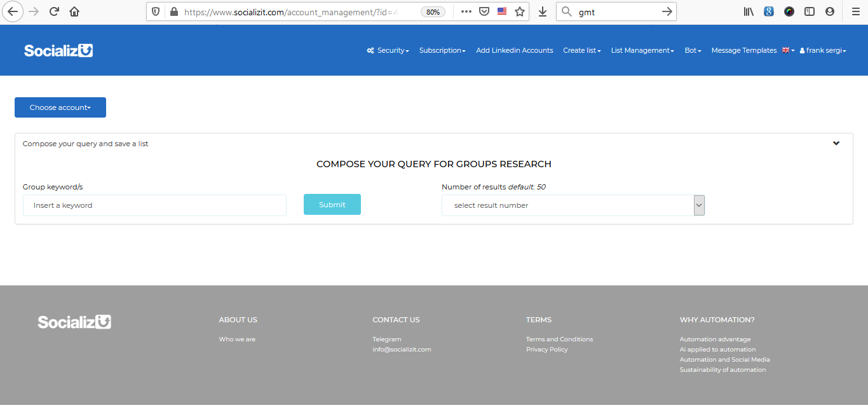This screenshot has height=410, width=868.
Task: Reload the current page
Action: tap(54, 11)
